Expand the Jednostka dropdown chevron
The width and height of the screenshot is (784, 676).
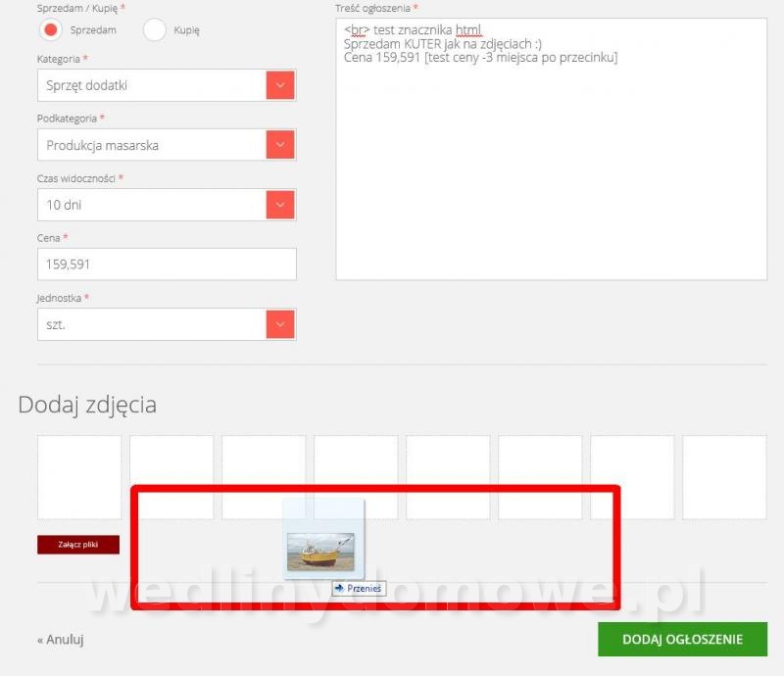(280, 324)
